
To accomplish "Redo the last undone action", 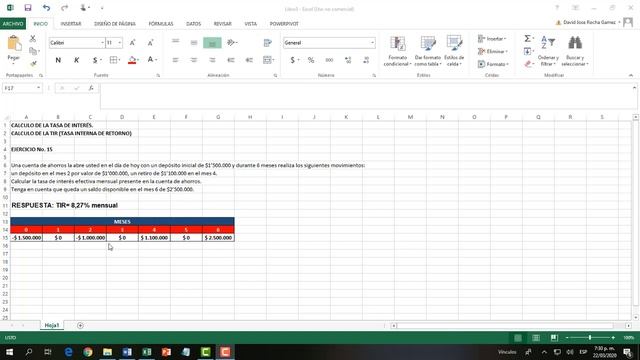I will [64, 8].
